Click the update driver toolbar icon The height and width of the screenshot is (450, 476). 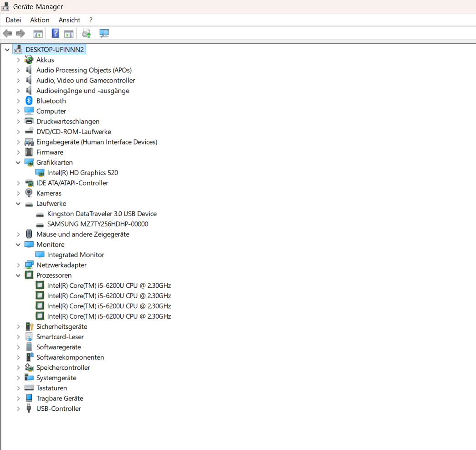[x=86, y=33]
